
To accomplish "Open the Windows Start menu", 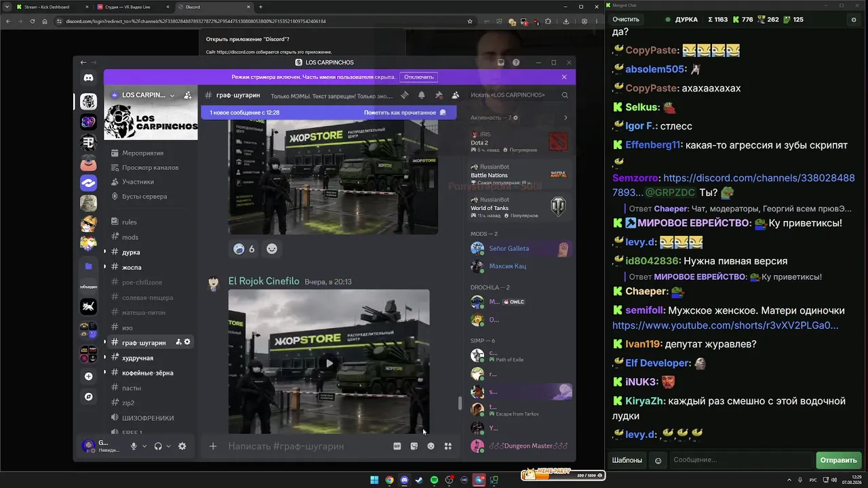I will click(x=374, y=481).
